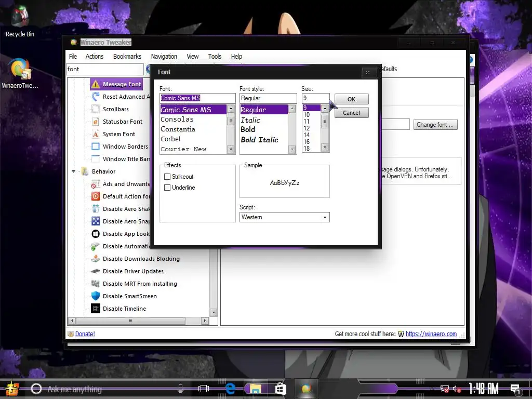Viewport: 532px width, 399px height.
Task: Open the Recycle Bin desktop icon
Action: click(20, 21)
